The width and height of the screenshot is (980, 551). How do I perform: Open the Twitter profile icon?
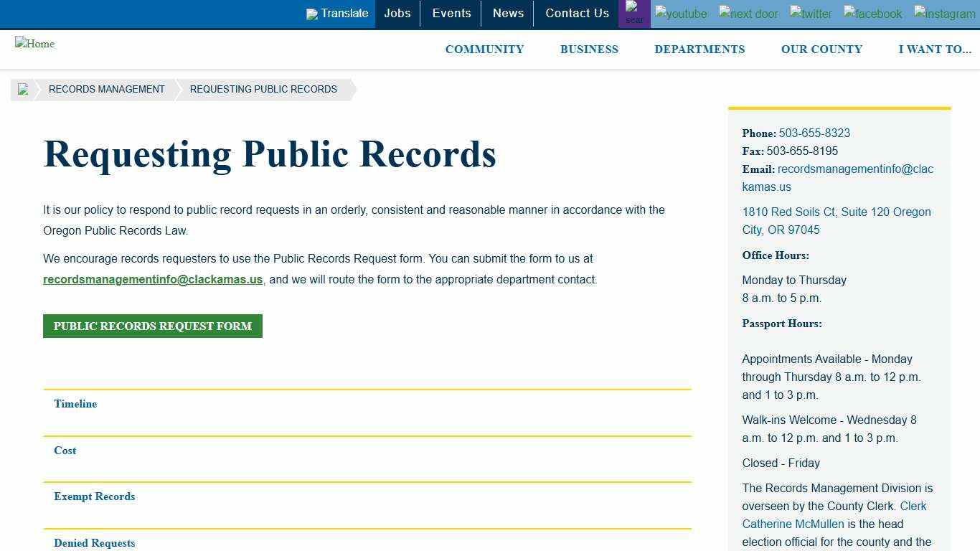click(810, 14)
